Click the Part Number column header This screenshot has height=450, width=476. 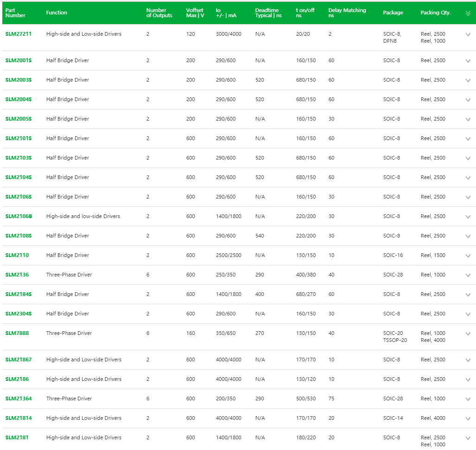click(x=15, y=13)
